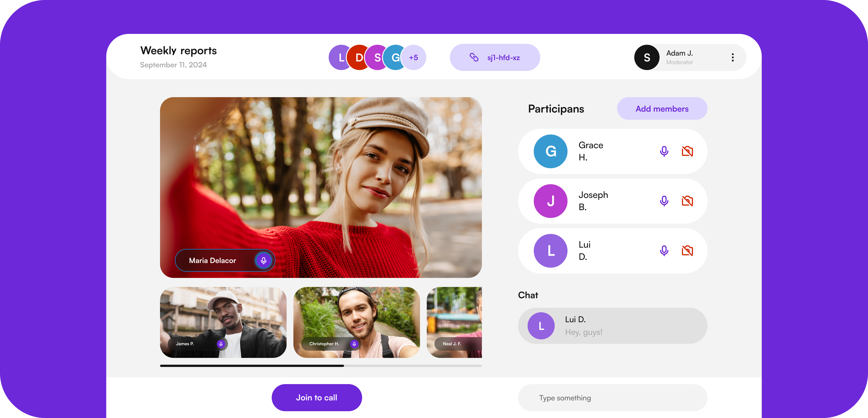
Task: Click Joseph B.'s camera-off icon
Action: [687, 201]
